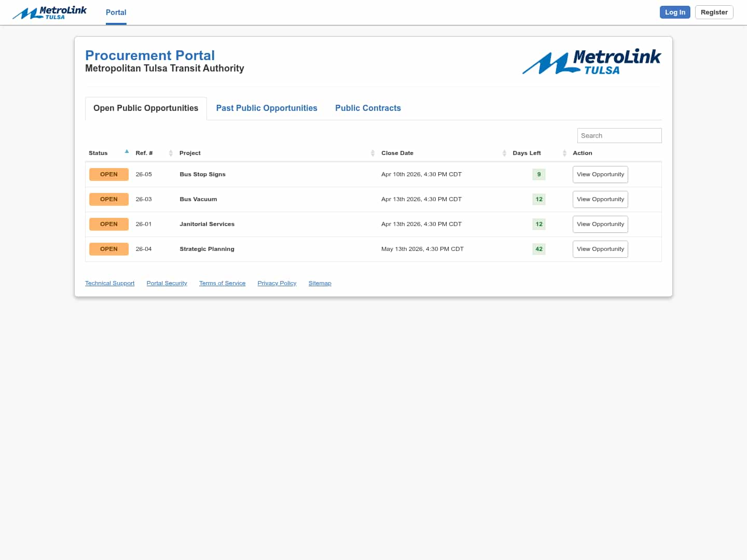Sort table by Close Date column

click(397, 153)
